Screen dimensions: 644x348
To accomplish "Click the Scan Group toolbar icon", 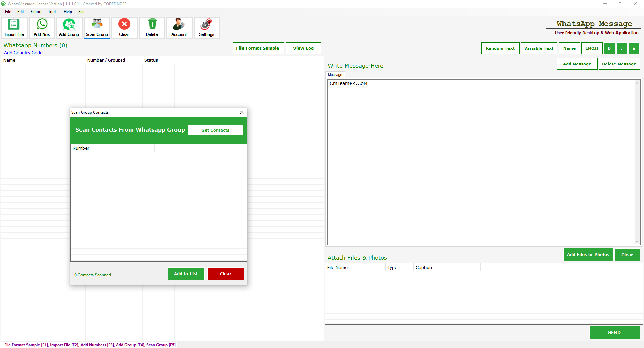I will (97, 28).
